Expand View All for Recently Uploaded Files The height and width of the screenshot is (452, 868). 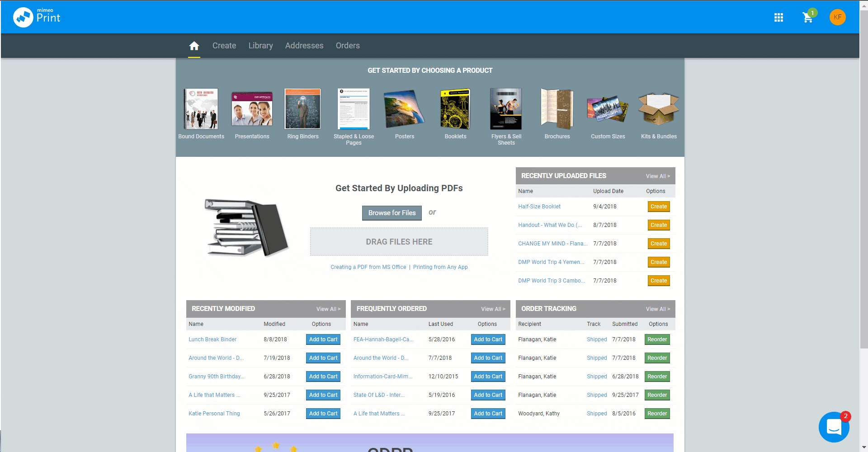658,176
